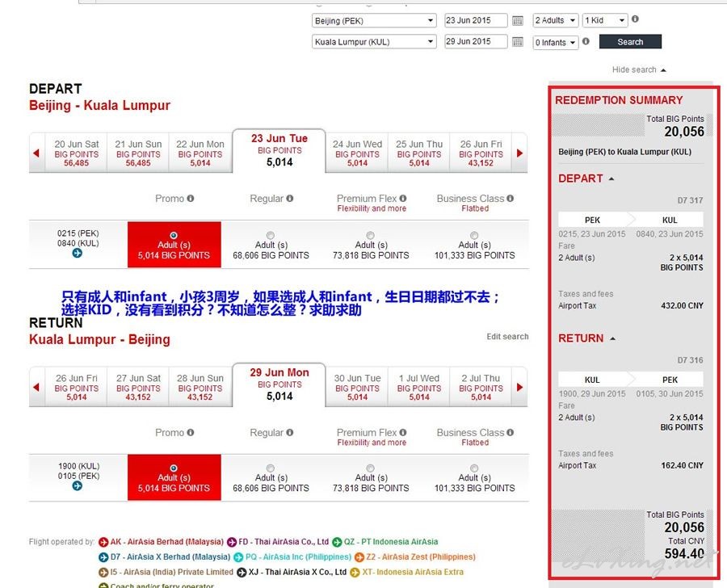
Task: Select Regular 68,606 points fare for departure
Action: (271, 235)
